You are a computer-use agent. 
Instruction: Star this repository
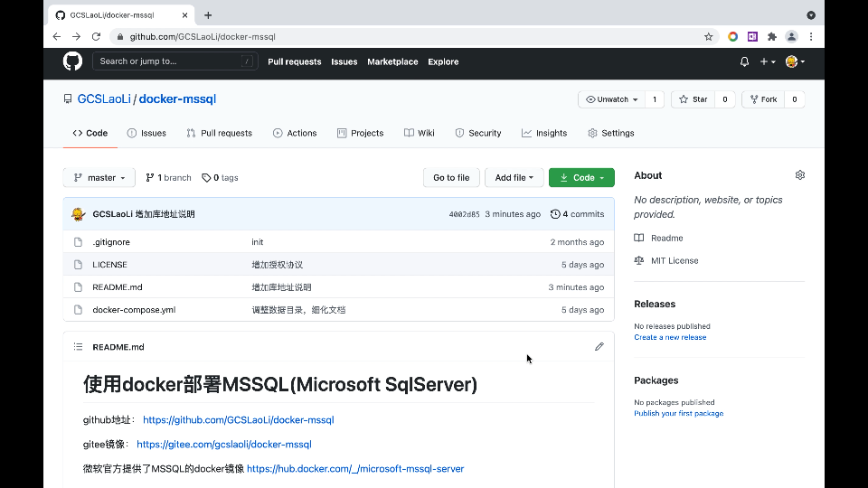(693, 99)
